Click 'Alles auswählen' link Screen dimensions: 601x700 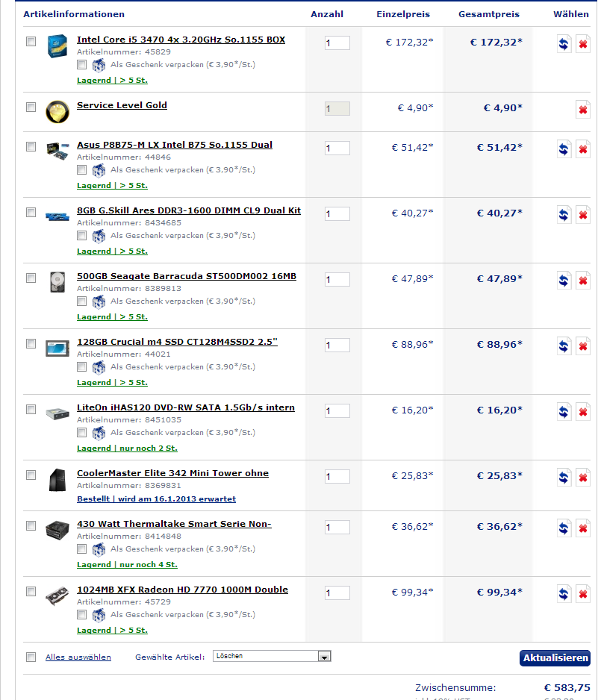coord(78,657)
